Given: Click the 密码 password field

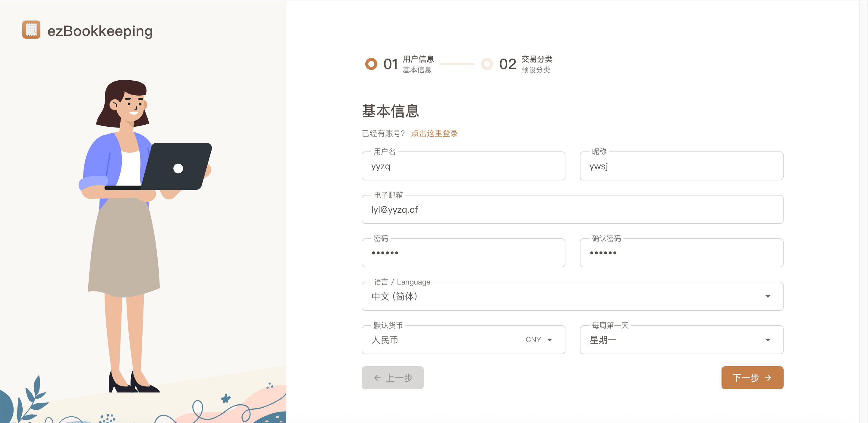Looking at the screenshot, I should pyautogui.click(x=463, y=253).
